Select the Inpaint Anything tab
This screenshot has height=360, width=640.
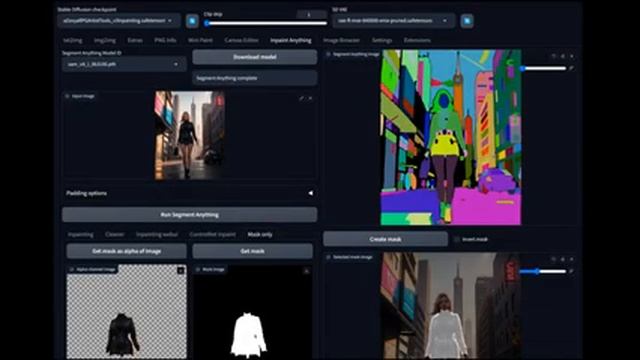(291, 40)
